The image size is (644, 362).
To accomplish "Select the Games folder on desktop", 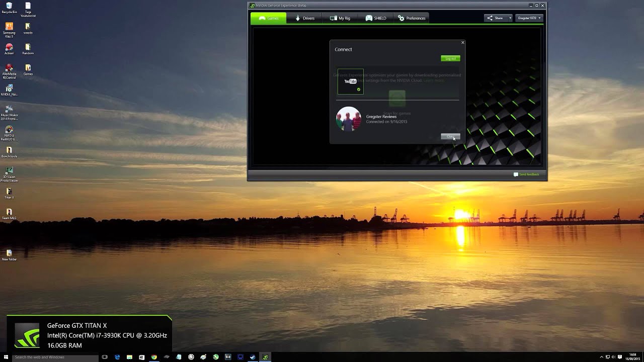I will coord(28,70).
